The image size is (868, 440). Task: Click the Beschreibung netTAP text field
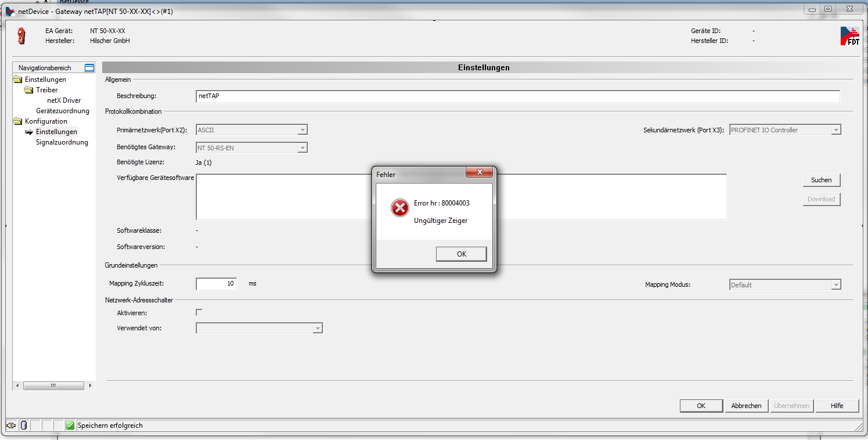tap(518, 96)
